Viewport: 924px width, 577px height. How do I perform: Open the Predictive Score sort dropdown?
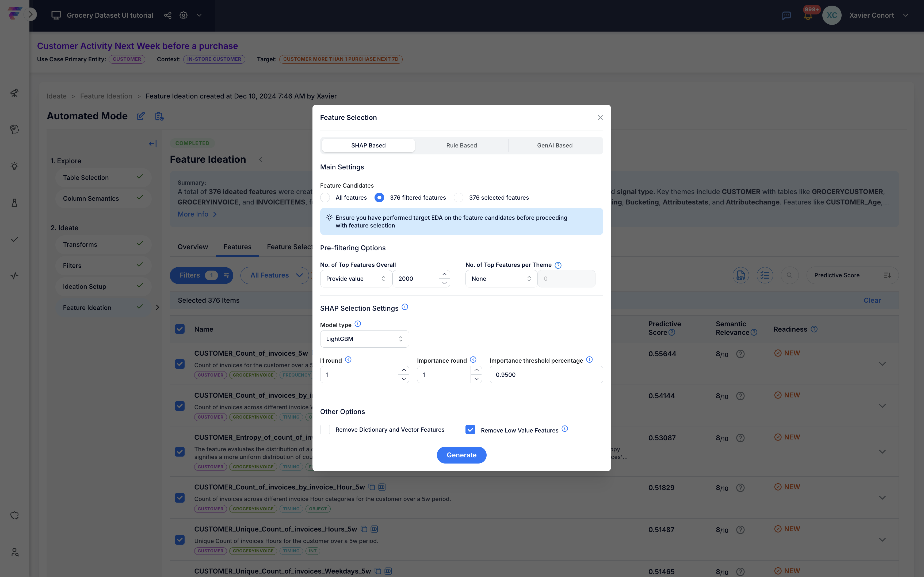pyautogui.click(x=852, y=275)
